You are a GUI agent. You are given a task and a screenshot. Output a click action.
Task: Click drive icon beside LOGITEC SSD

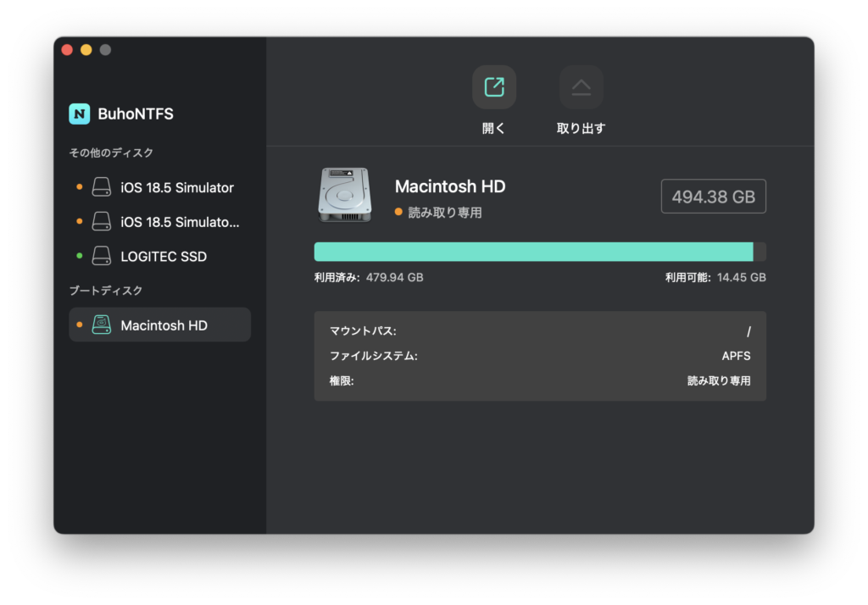point(102,256)
